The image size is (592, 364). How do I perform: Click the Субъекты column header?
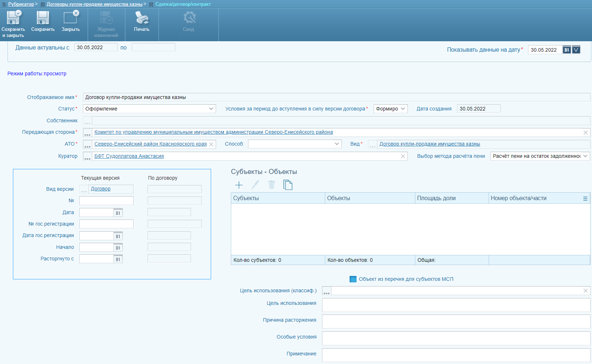click(278, 198)
